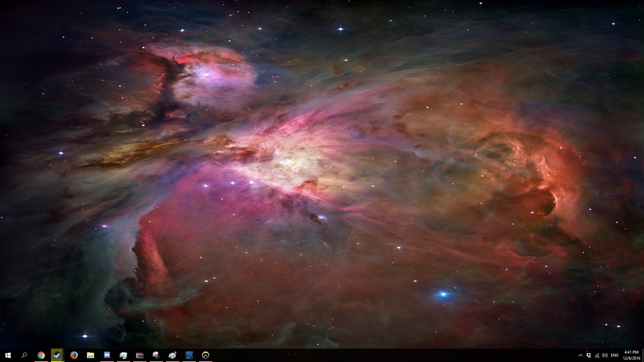Image resolution: width=644 pixels, height=362 pixels.
Task: Switch to the Steam window
Action: [57, 355]
